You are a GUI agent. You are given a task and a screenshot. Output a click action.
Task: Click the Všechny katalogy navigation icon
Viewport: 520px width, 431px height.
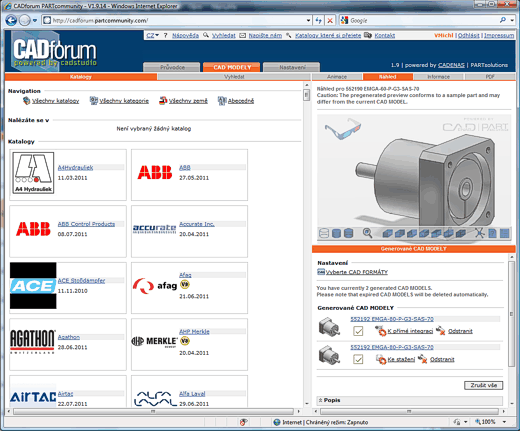coord(27,101)
